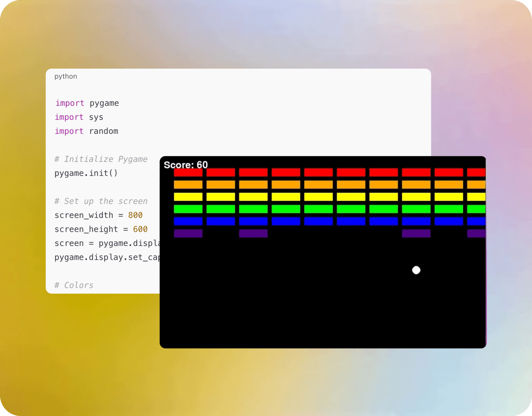This screenshot has width=532, height=416.
Task: Click the import random line
Action: 86,131
